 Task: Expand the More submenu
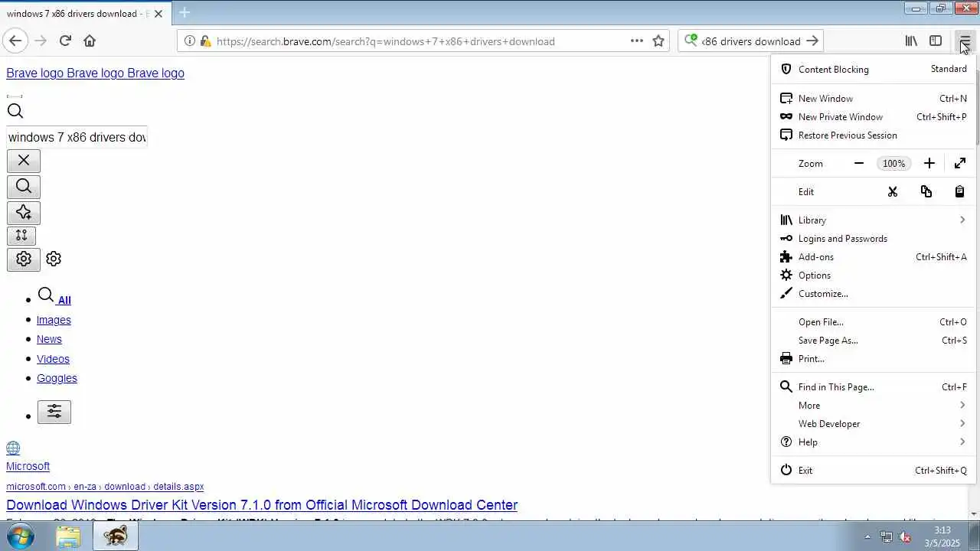tap(873, 405)
